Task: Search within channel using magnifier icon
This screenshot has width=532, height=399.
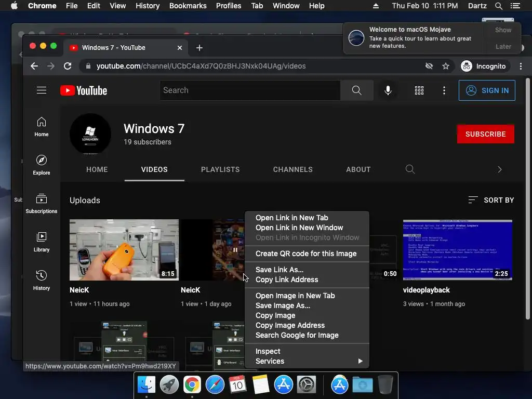Action: tap(410, 169)
